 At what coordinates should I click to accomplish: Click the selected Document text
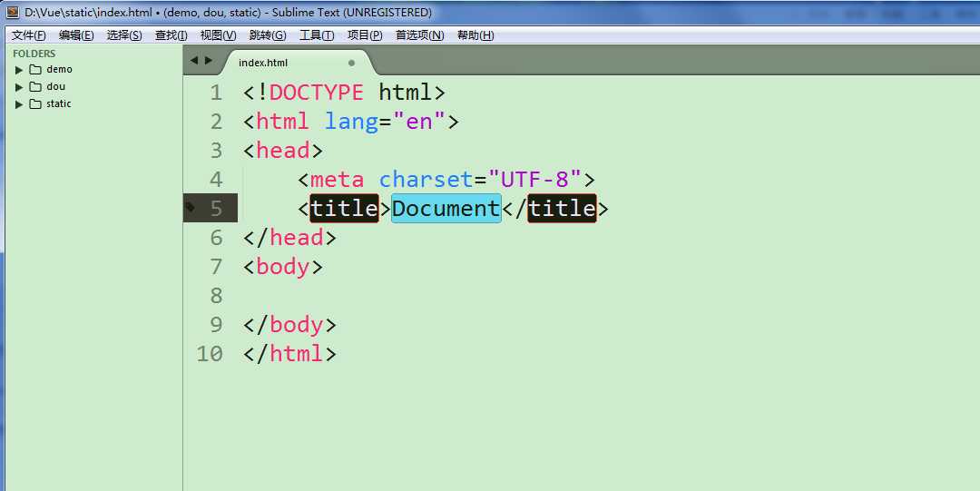point(446,208)
